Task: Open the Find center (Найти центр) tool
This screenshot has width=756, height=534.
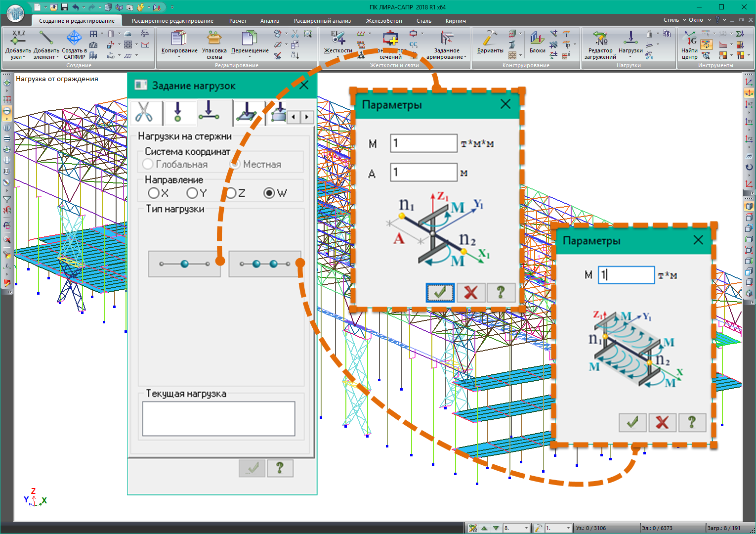Action: tap(689, 39)
